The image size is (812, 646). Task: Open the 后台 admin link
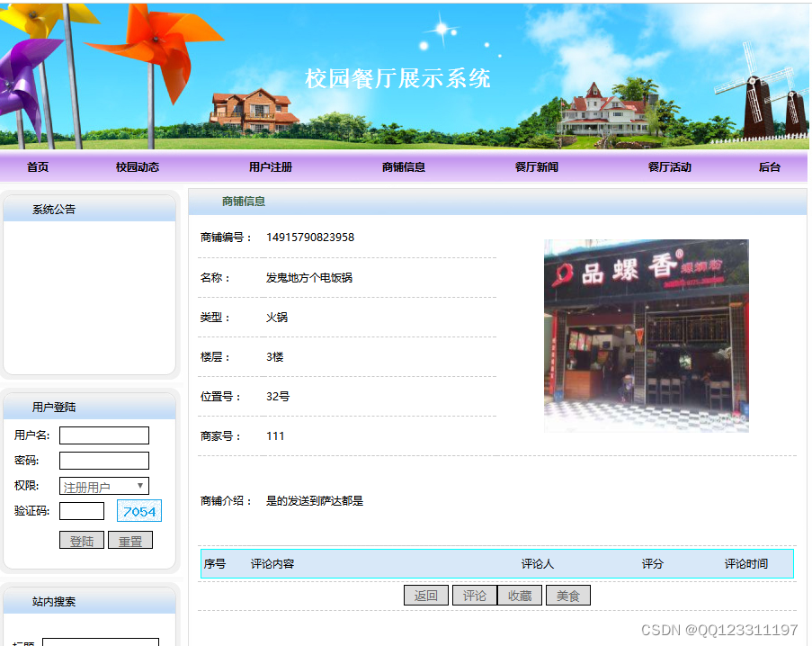pyautogui.click(x=770, y=166)
